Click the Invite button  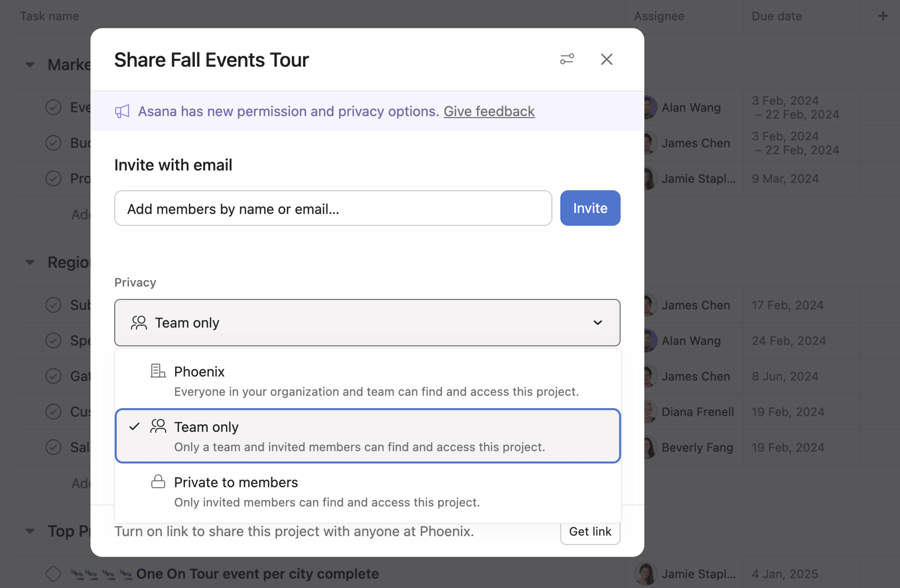[590, 208]
